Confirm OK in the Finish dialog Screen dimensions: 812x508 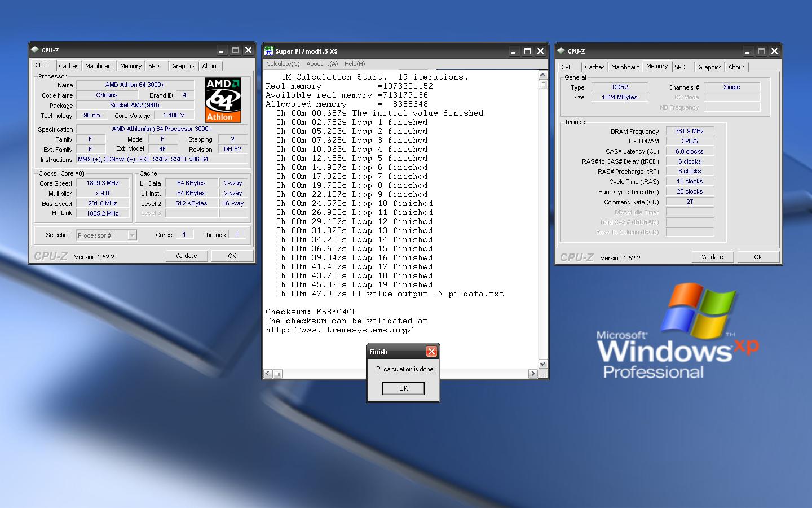(x=403, y=388)
